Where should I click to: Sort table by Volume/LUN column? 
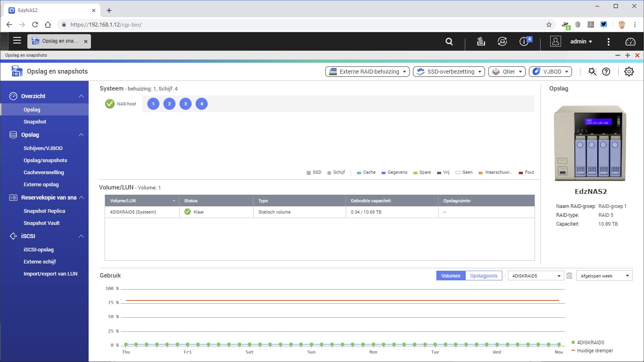[x=142, y=201]
